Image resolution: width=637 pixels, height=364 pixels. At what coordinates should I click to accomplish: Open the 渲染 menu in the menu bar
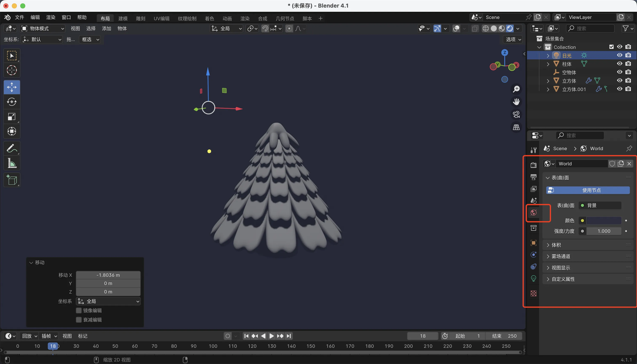(51, 17)
